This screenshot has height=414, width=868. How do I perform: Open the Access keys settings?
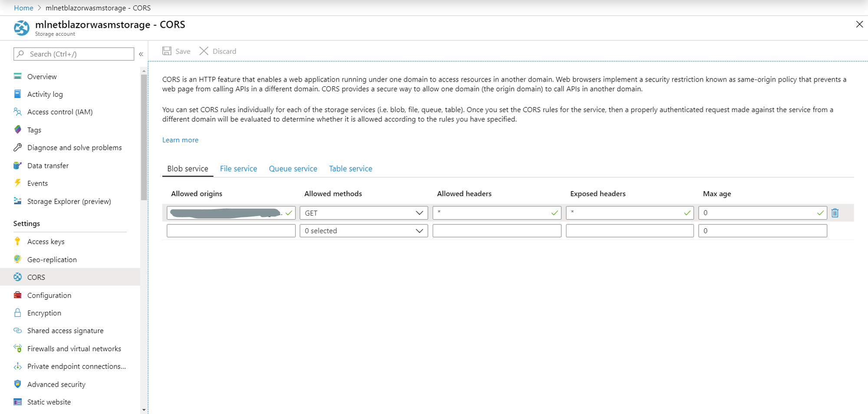click(45, 241)
